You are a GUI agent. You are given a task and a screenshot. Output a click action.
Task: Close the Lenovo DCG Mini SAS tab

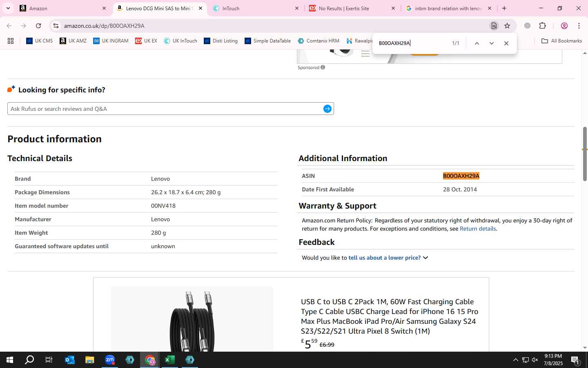point(200,8)
